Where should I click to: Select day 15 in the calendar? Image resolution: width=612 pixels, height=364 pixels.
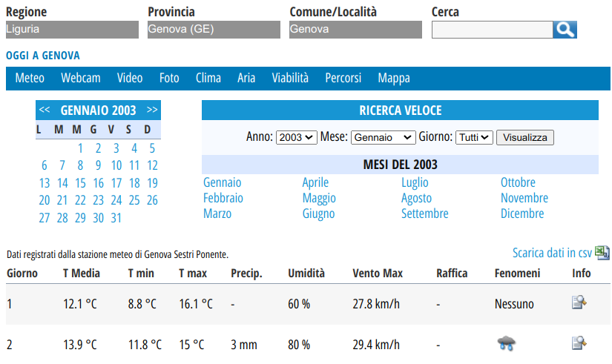pyautogui.click(x=80, y=183)
